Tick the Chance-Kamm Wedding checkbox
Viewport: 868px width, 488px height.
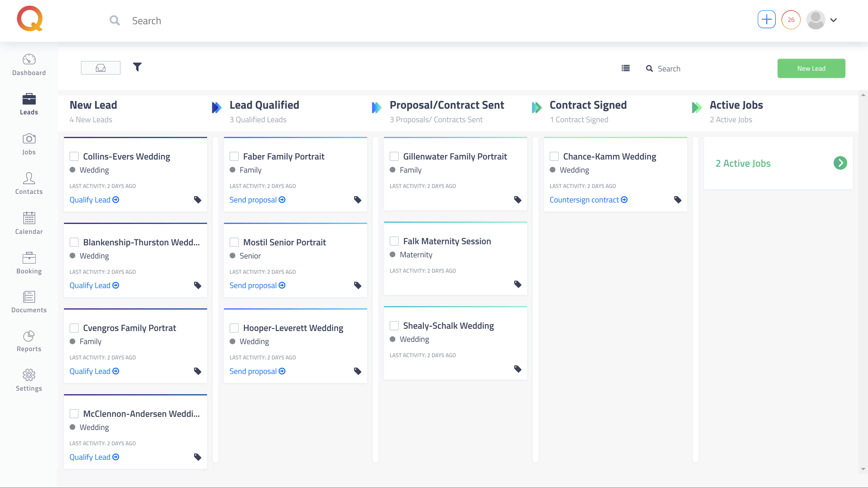click(x=554, y=156)
